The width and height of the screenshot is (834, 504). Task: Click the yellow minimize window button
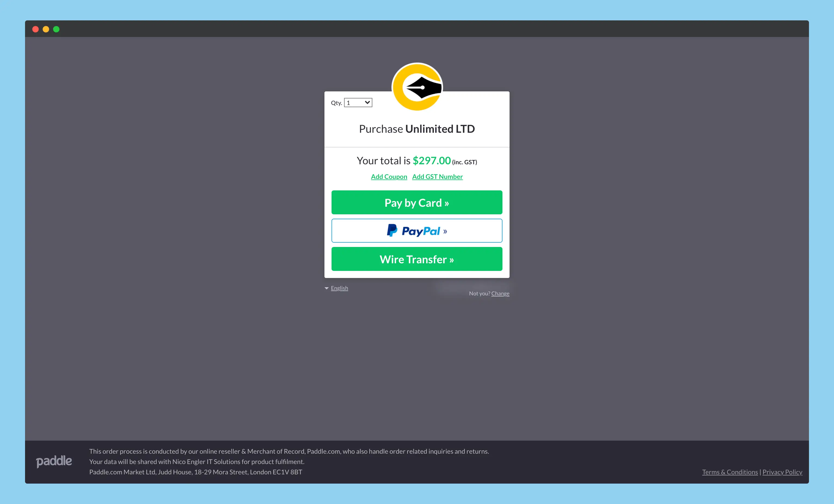[x=46, y=29]
